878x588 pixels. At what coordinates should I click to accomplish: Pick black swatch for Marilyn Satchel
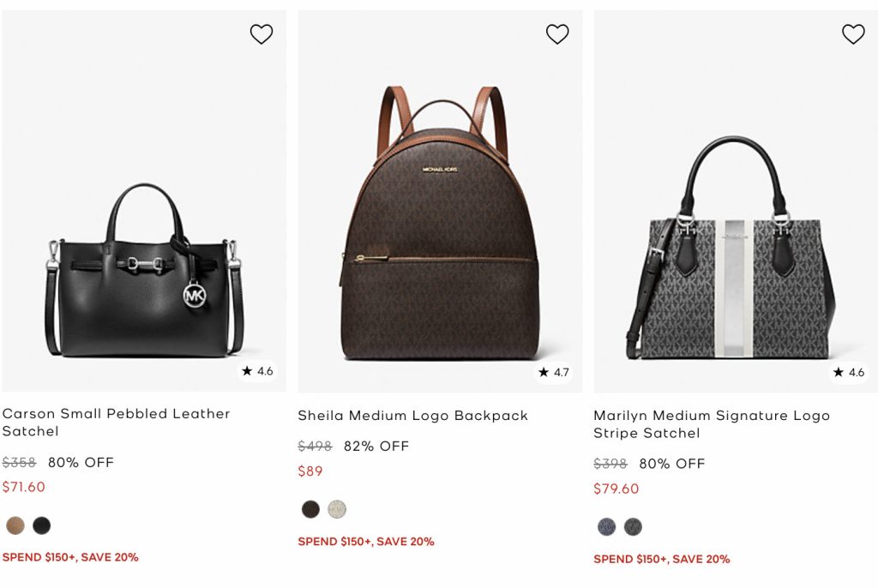633,526
